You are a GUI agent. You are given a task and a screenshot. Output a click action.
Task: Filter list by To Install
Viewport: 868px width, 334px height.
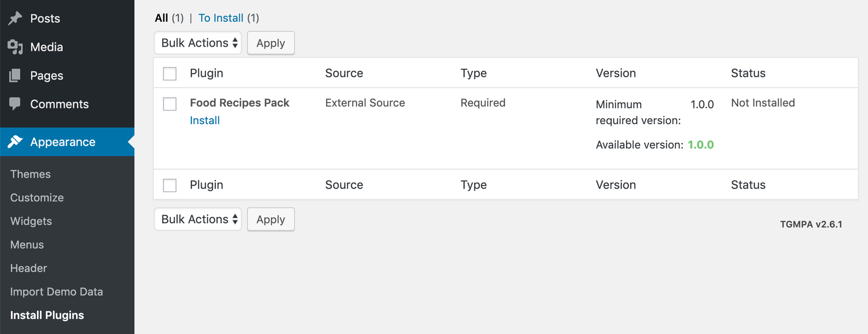coord(221,18)
